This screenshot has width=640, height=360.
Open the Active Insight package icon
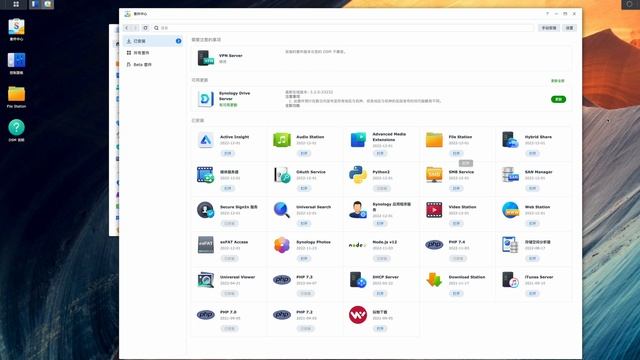coord(206,140)
